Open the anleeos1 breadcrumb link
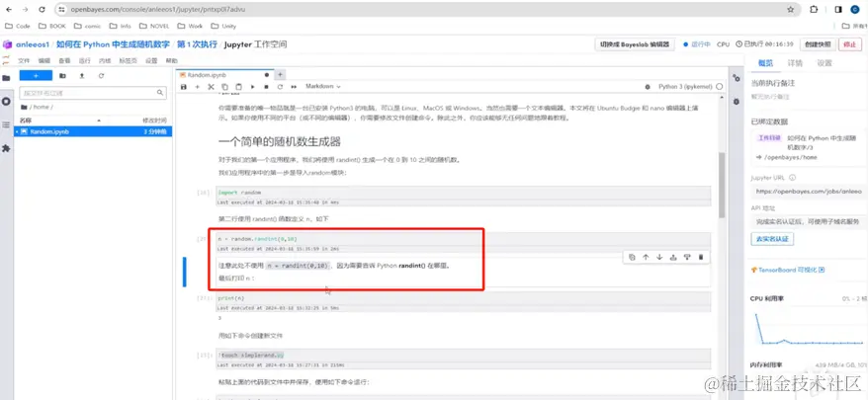Image resolution: width=868 pixels, height=400 pixels. pyautogui.click(x=32, y=44)
